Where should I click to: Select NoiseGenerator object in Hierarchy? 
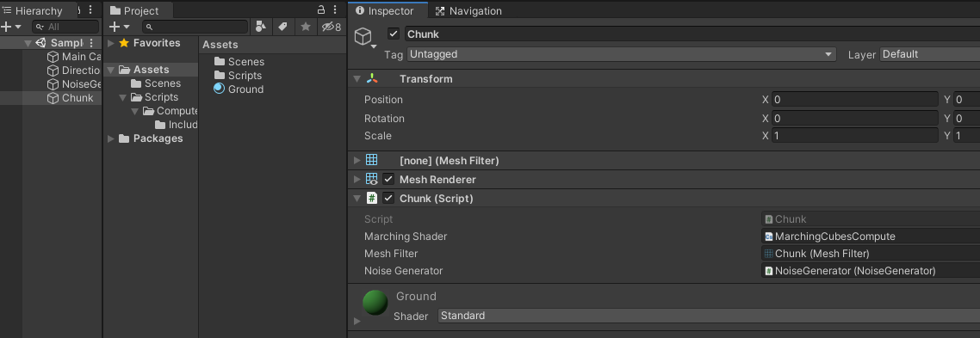point(74,84)
